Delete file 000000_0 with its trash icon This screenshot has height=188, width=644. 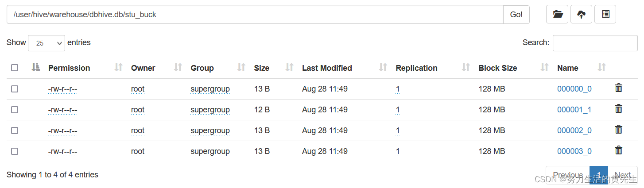pyautogui.click(x=619, y=88)
